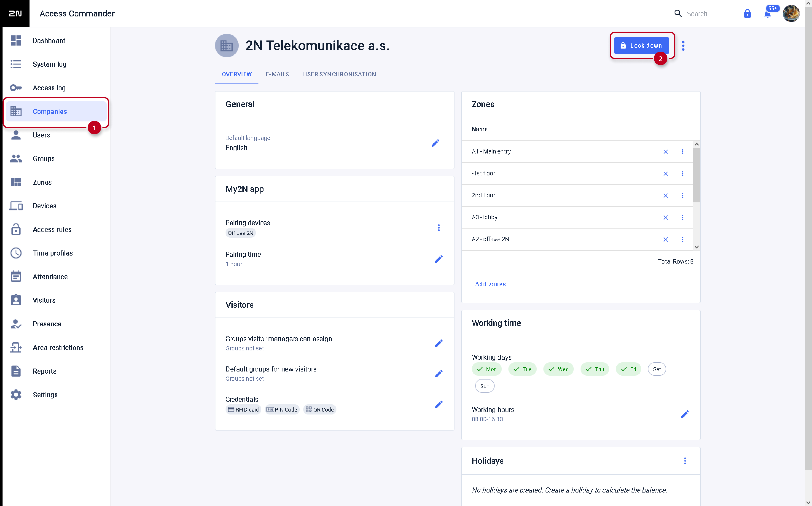Open A2 - offices 2N row menu
Image resolution: width=812 pixels, height=506 pixels.
(683, 239)
